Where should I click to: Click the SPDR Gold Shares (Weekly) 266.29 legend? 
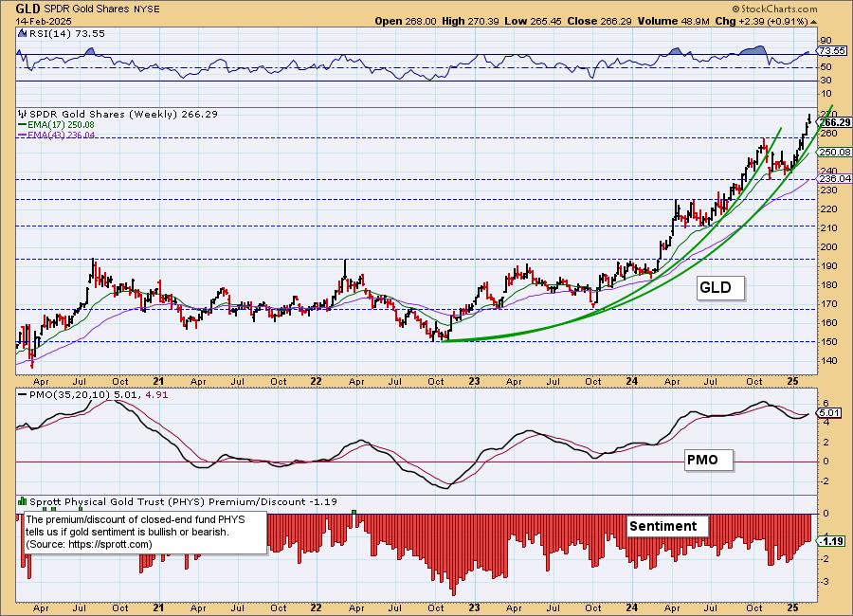click(123, 115)
